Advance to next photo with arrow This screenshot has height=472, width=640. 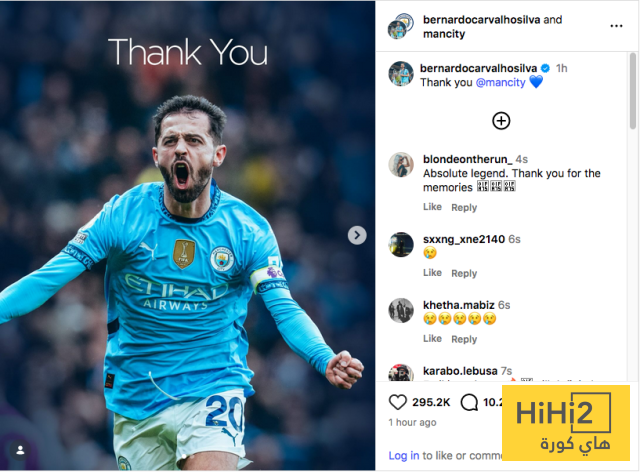tap(357, 235)
